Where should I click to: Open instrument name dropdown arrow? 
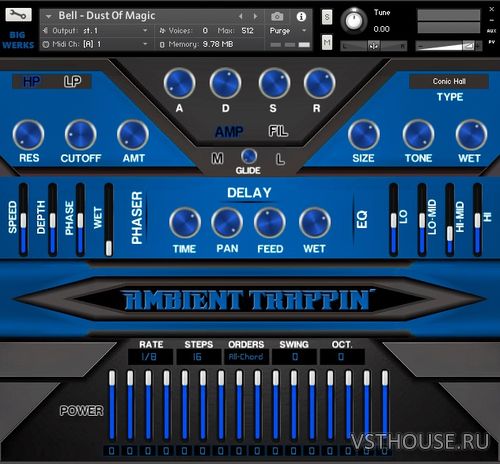pyautogui.click(x=49, y=16)
